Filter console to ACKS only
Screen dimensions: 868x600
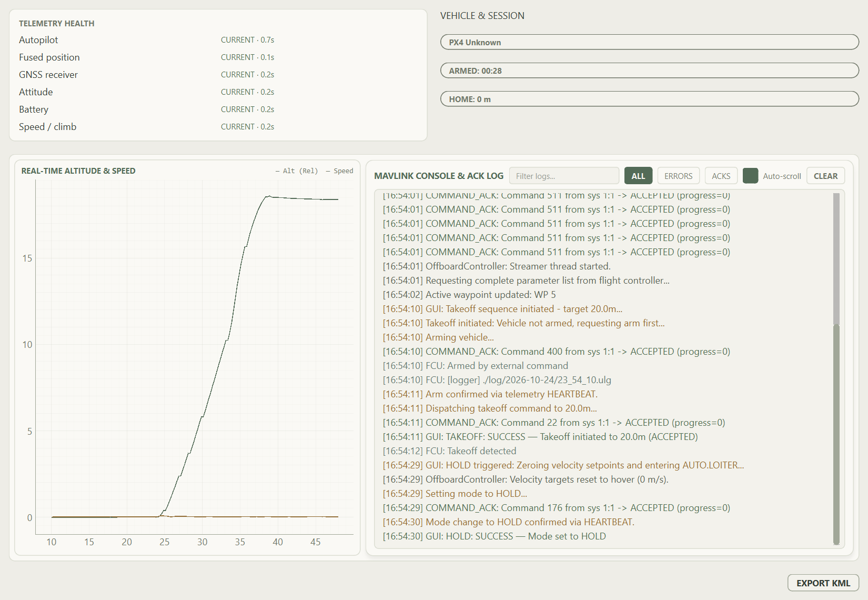click(721, 176)
